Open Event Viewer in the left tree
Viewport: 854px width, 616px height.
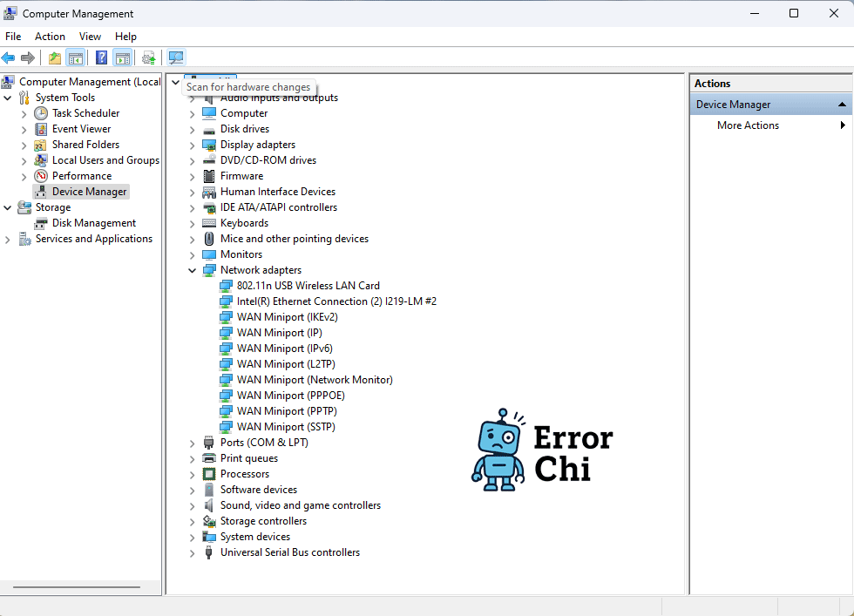pos(81,129)
